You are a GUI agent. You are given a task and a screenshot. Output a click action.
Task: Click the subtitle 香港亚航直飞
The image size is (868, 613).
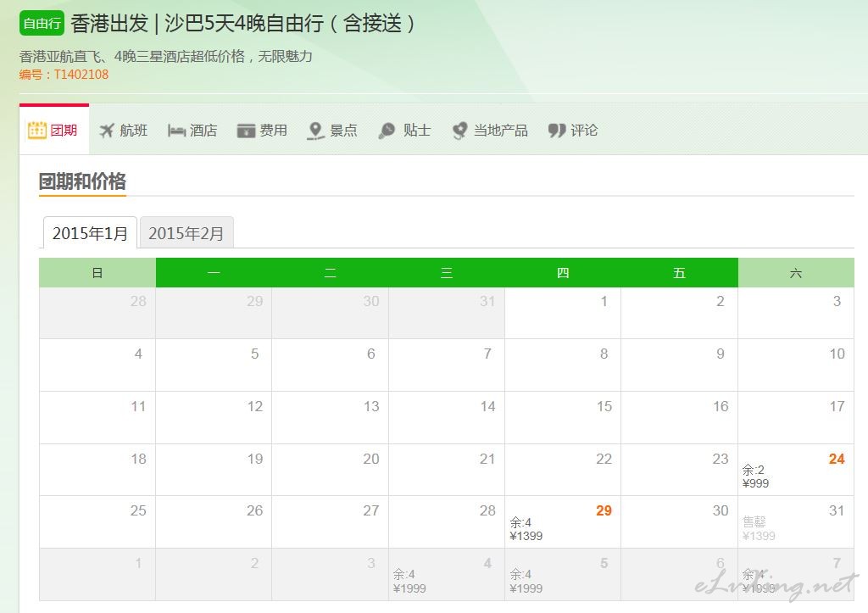click(x=61, y=57)
